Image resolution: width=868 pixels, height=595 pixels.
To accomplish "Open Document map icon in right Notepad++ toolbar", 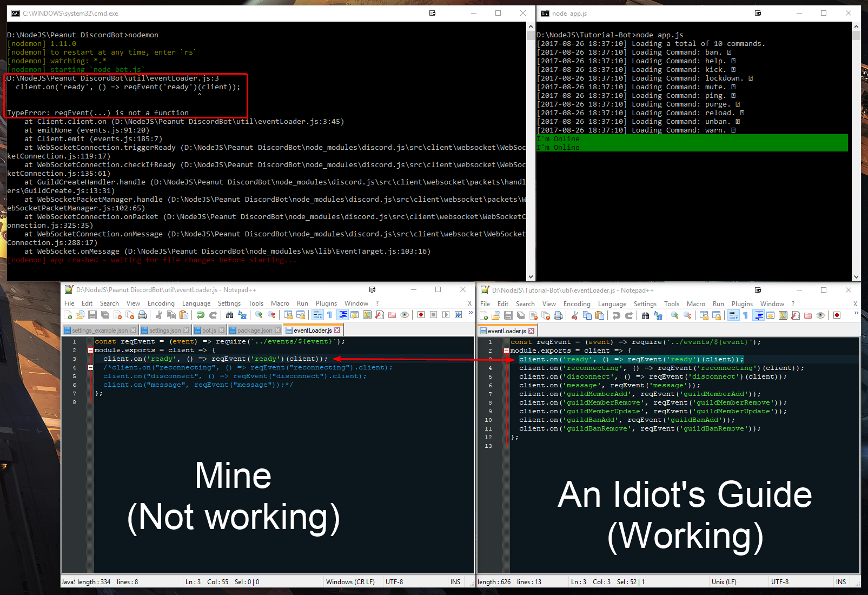I will click(783, 315).
